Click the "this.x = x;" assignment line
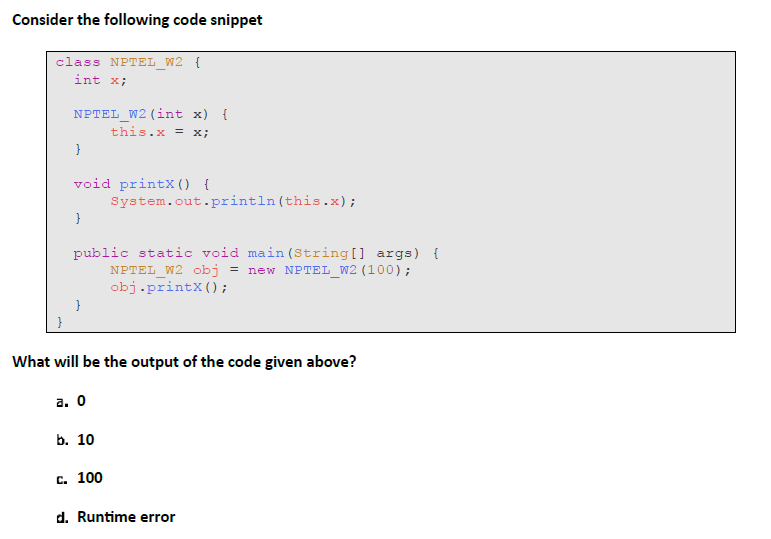This screenshot has width=771, height=539. (159, 132)
